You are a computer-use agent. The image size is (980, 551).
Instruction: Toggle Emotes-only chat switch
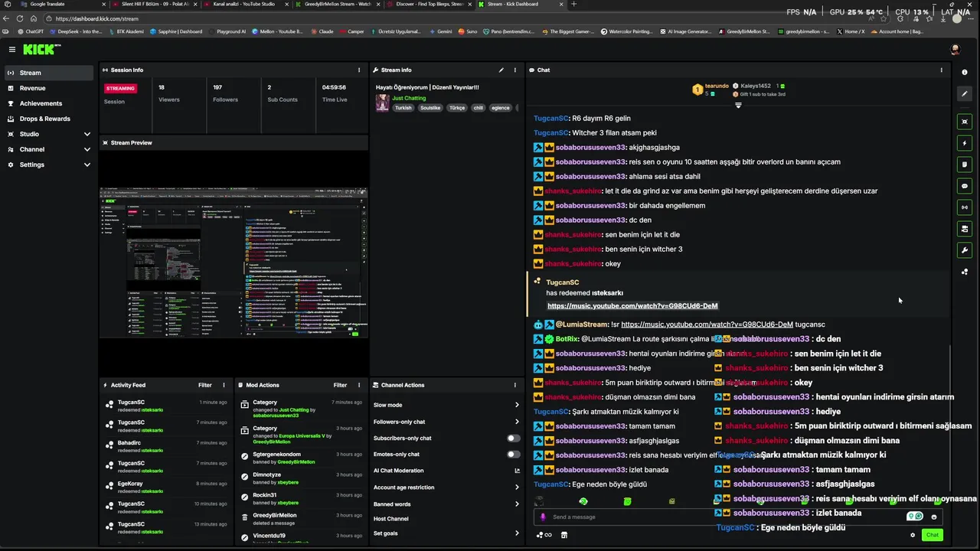[x=514, y=455]
